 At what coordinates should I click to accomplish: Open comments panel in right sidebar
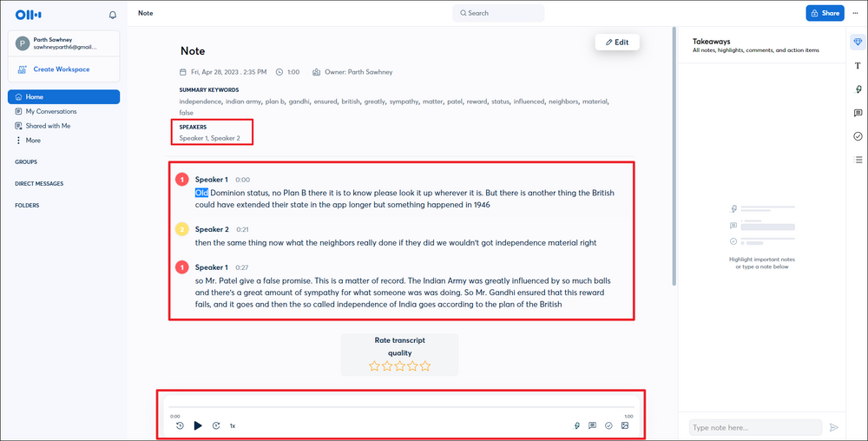(858, 113)
